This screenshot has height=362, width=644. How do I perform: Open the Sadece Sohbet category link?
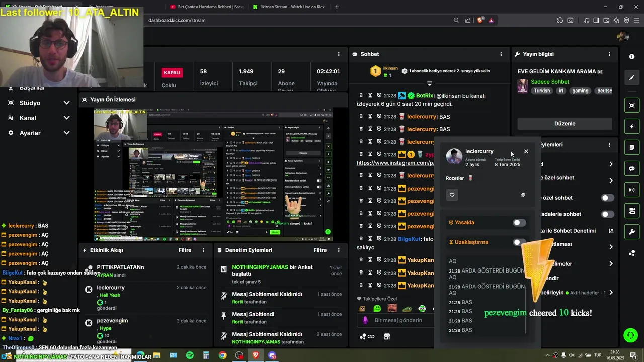[x=550, y=82]
